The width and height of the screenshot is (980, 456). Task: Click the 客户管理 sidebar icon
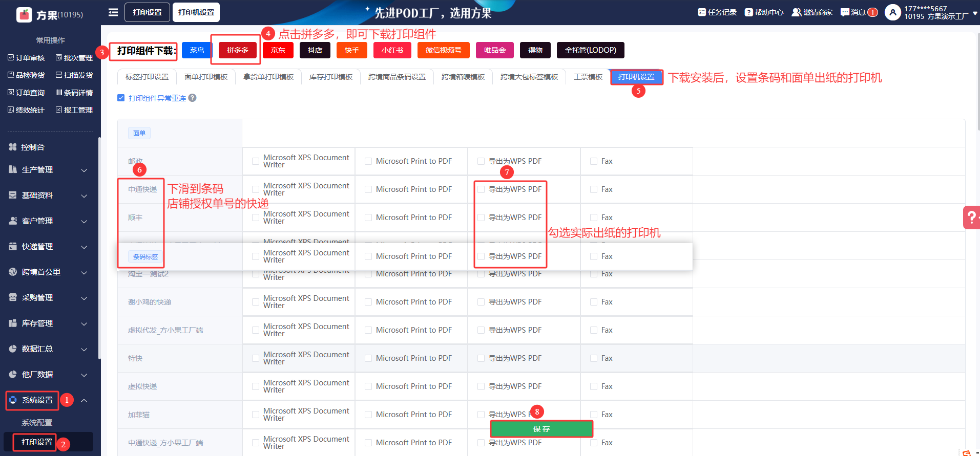click(x=13, y=221)
